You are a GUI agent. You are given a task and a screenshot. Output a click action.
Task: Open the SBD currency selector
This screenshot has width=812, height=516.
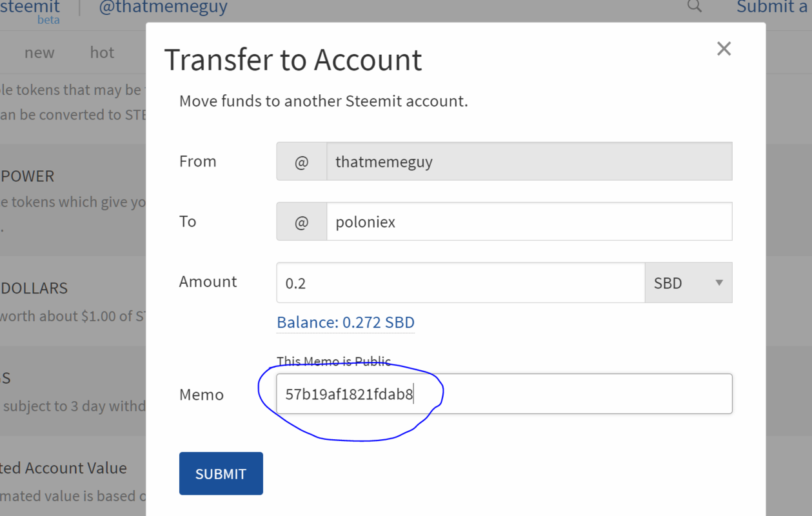[688, 283]
